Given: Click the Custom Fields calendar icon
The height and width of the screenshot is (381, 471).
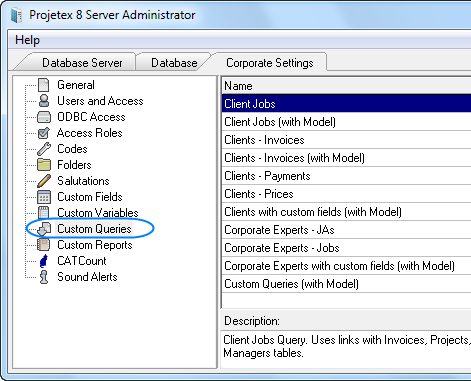Looking at the screenshot, I should (x=44, y=197).
